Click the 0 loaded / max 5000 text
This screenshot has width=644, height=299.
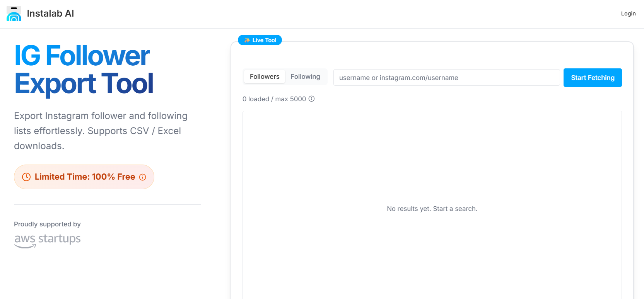tap(274, 99)
